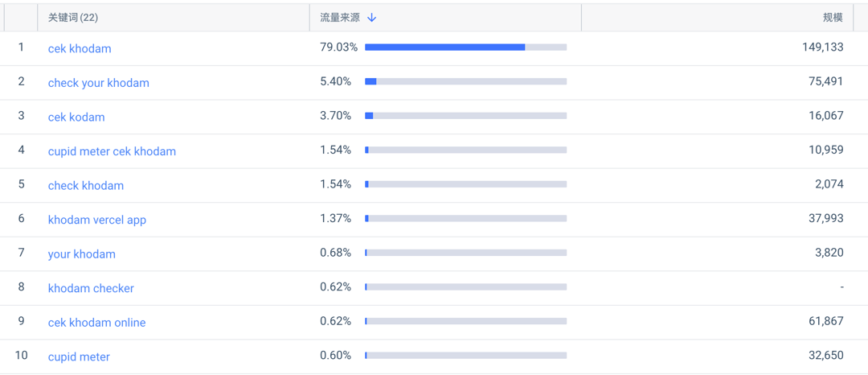Click the 149,133 volume value
Image resolution: width=868 pixels, height=375 pixels.
coord(822,47)
